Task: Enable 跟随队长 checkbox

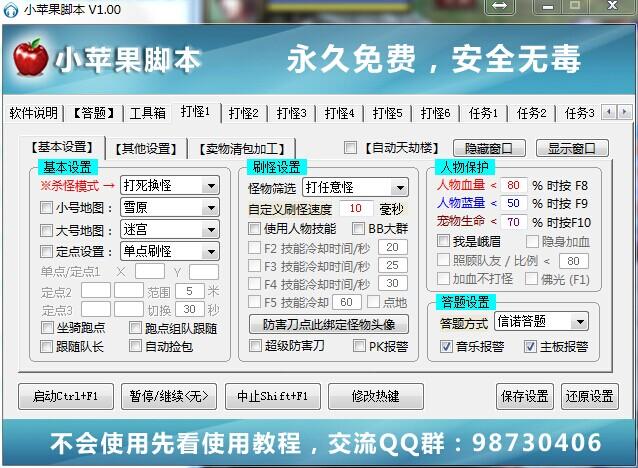Action: coord(46,346)
